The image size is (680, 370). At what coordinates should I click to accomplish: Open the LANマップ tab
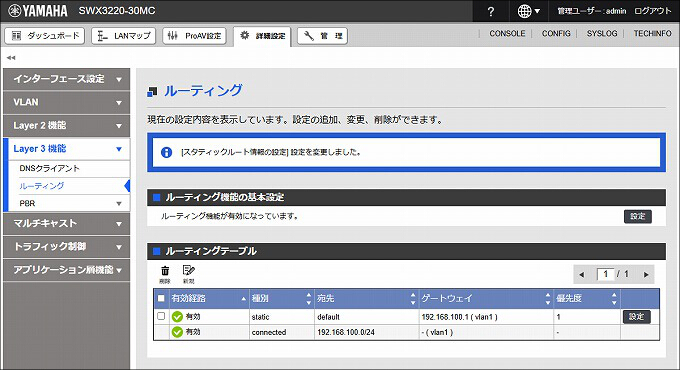point(124,36)
